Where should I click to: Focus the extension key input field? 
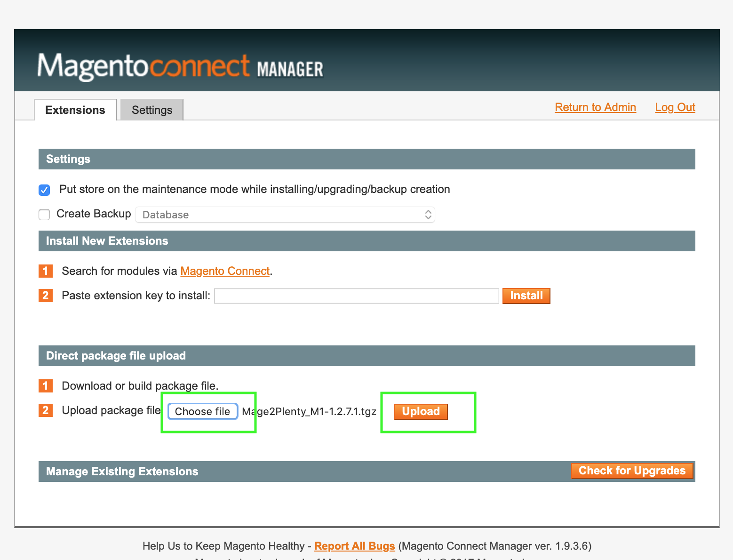point(356,296)
